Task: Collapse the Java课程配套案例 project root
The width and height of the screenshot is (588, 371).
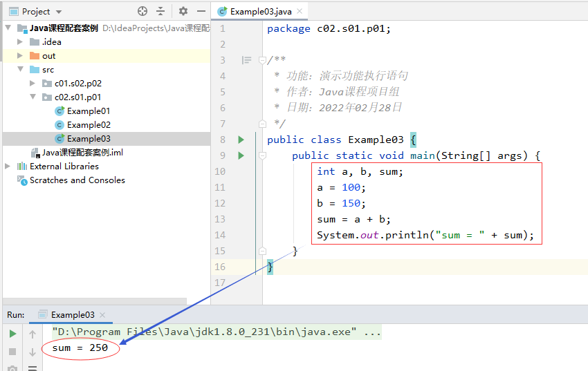Action: (x=8, y=28)
